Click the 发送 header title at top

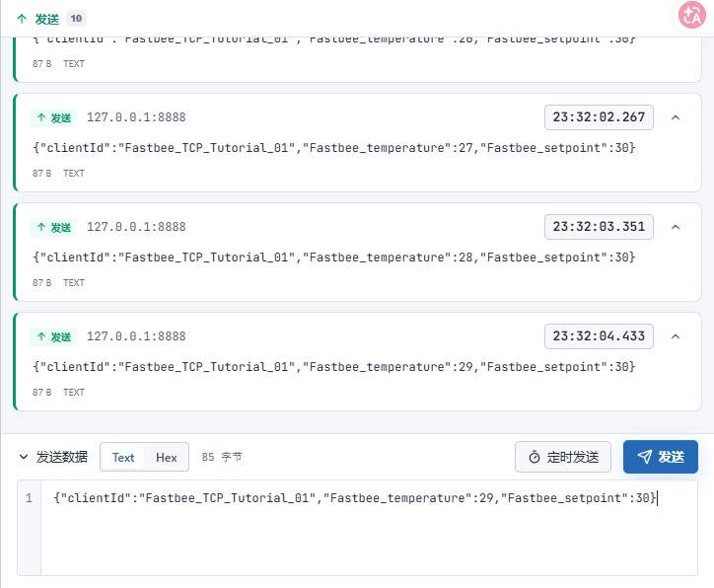click(x=47, y=19)
